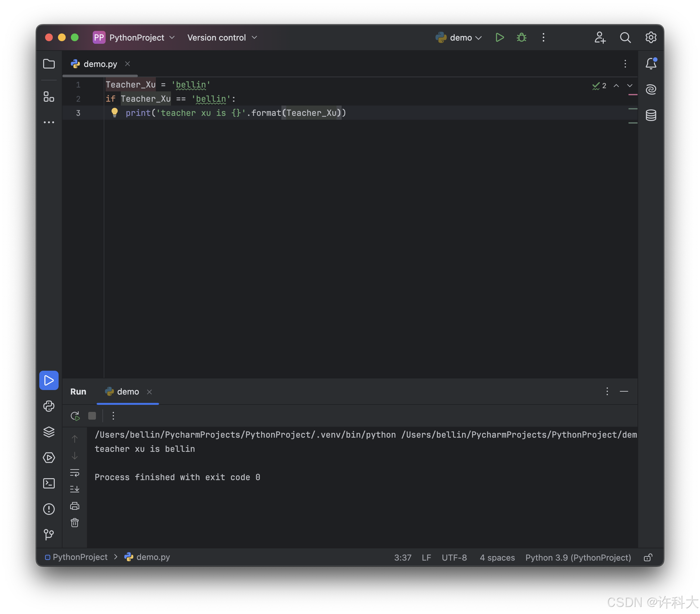Viewport: 700px width, 614px height.
Task: Open Database tool window icon
Action: click(x=651, y=115)
